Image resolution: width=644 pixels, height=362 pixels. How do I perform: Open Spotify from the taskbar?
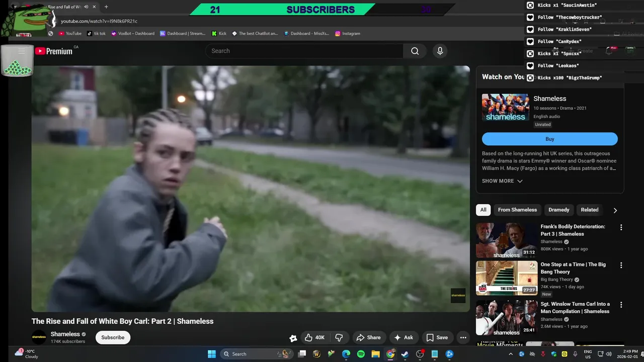click(x=361, y=354)
